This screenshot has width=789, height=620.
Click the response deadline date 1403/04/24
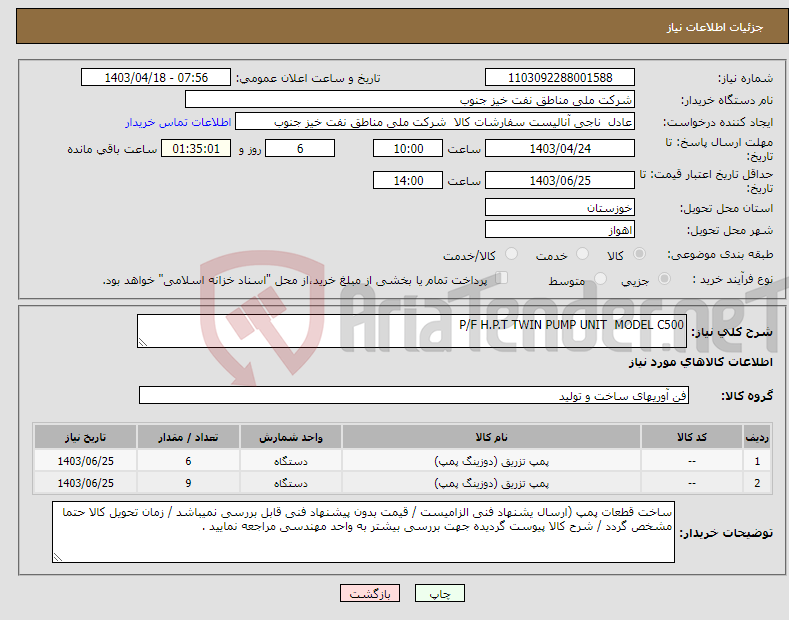tap(560, 148)
